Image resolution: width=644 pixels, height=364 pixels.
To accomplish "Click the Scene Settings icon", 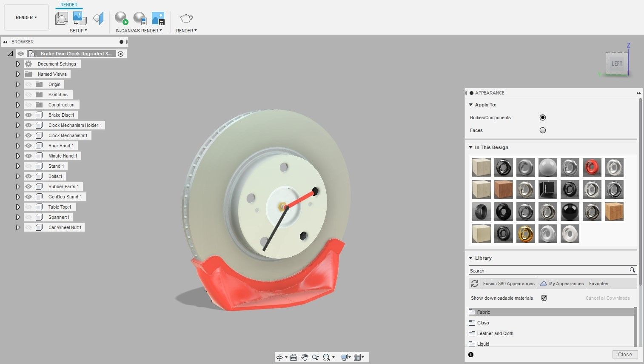I will pyautogui.click(x=80, y=18).
